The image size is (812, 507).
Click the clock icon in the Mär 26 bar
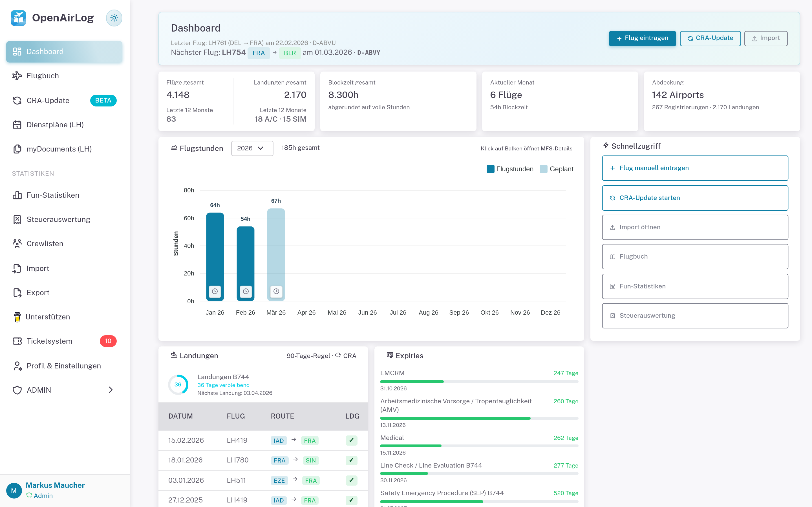point(276,291)
